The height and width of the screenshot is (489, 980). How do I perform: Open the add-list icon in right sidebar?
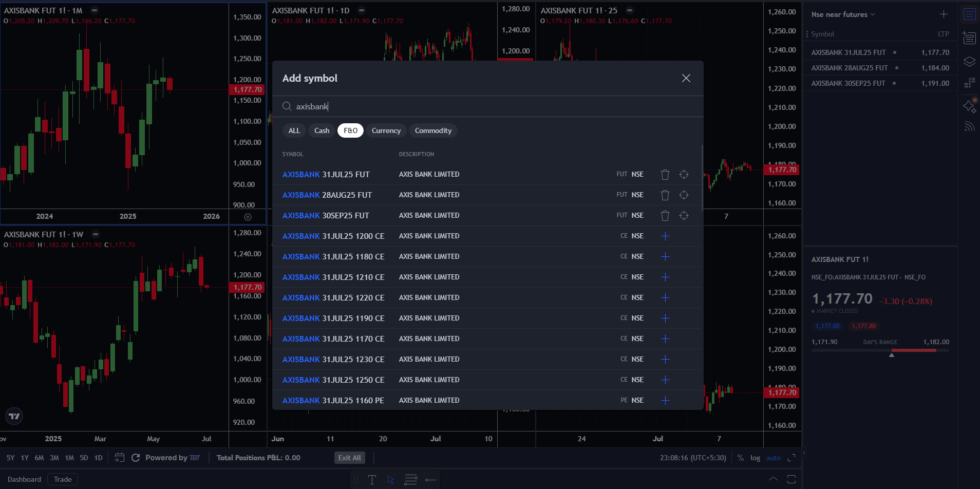tap(969, 38)
